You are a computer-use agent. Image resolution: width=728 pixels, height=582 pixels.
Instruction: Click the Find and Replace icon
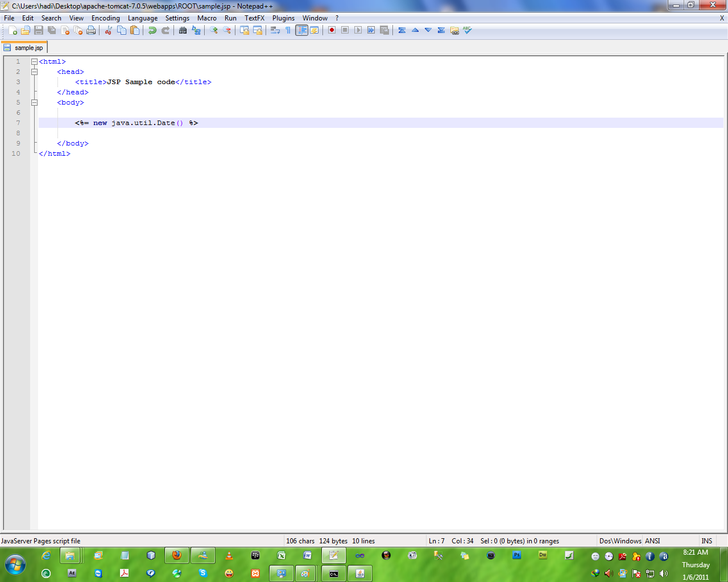pos(196,30)
